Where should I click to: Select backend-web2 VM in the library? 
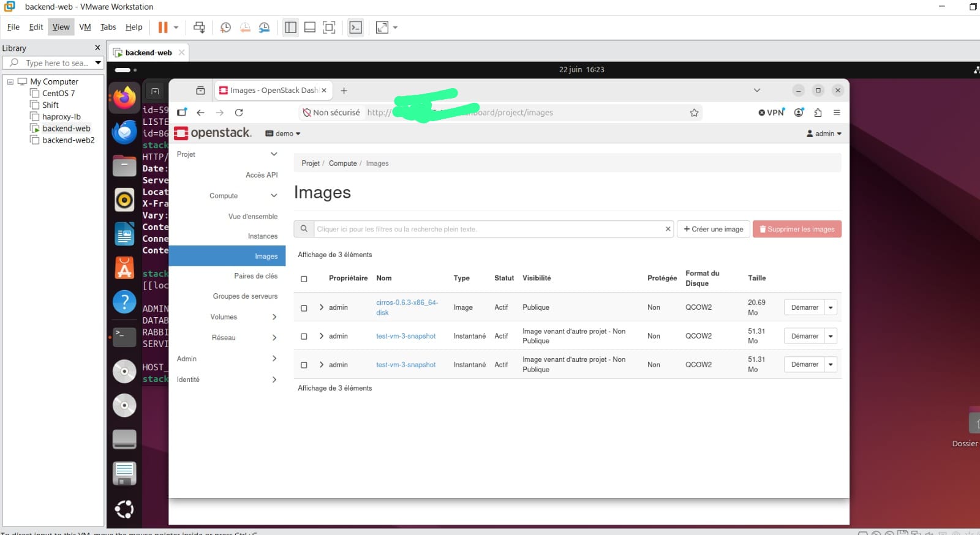pos(69,140)
